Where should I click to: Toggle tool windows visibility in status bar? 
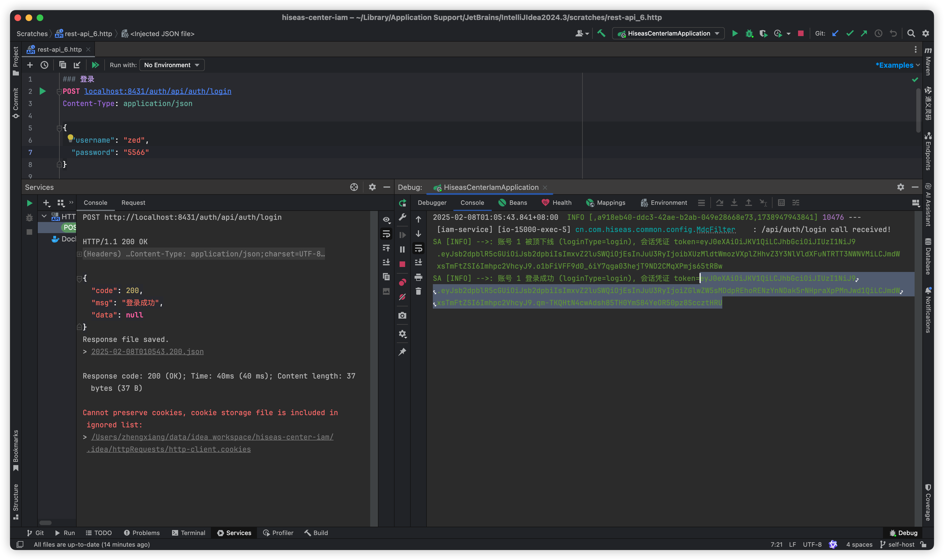20,544
